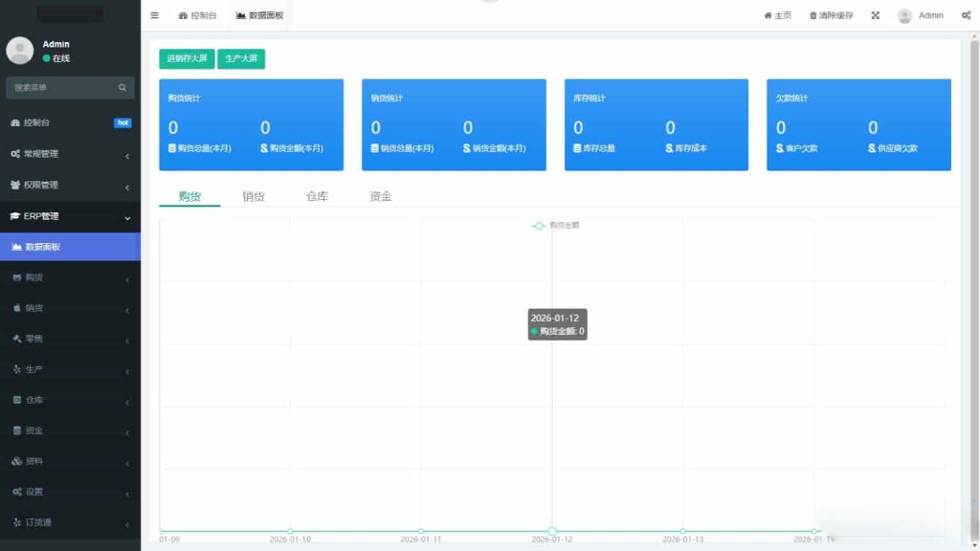Image resolution: width=980 pixels, height=551 pixels.
Task: Switch to the 数据面板 top tab
Action: pos(261,14)
